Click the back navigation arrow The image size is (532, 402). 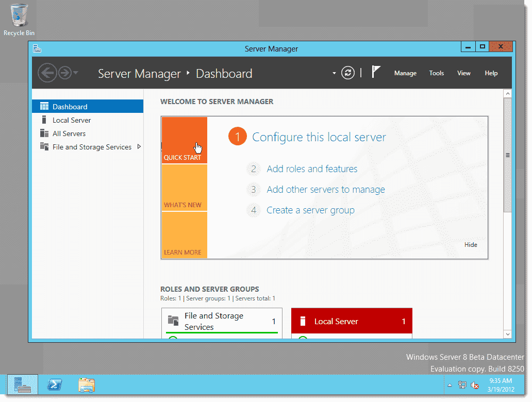47,73
